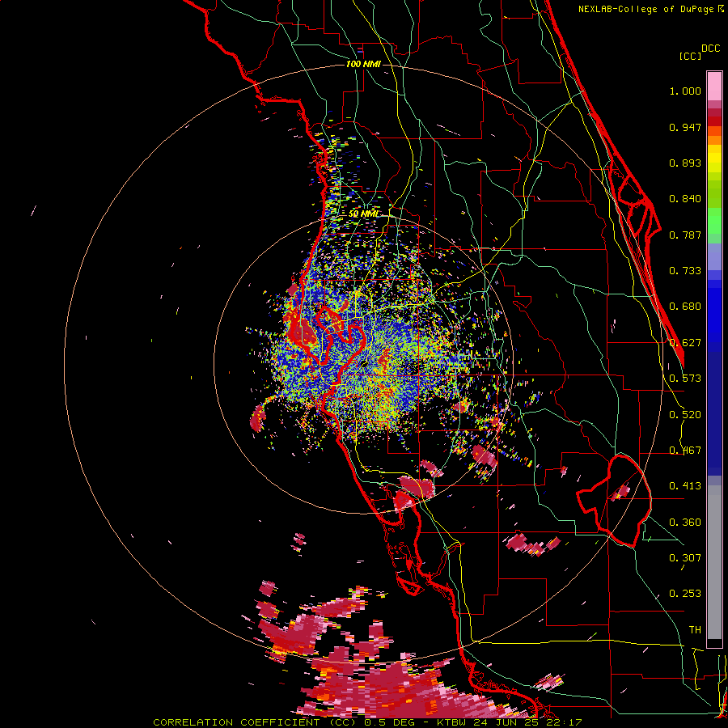728x728 pixels.
Task: Select the 0.733 scale value
Action: (x=685, y=271)
